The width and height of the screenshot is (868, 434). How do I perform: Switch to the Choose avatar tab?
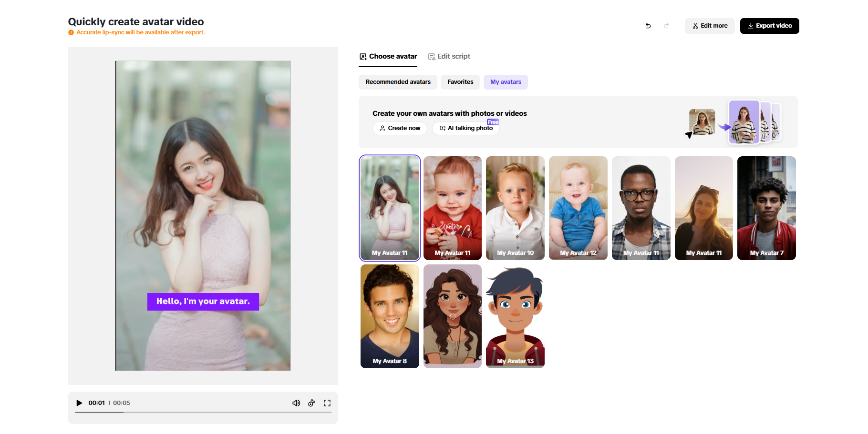point(387,56)
